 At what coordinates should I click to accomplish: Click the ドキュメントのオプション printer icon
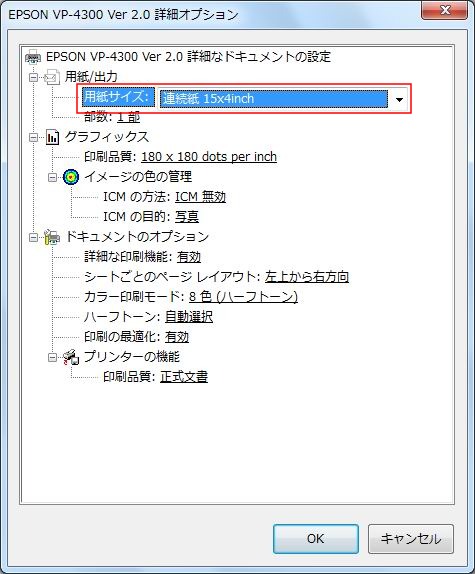(52, 237)
